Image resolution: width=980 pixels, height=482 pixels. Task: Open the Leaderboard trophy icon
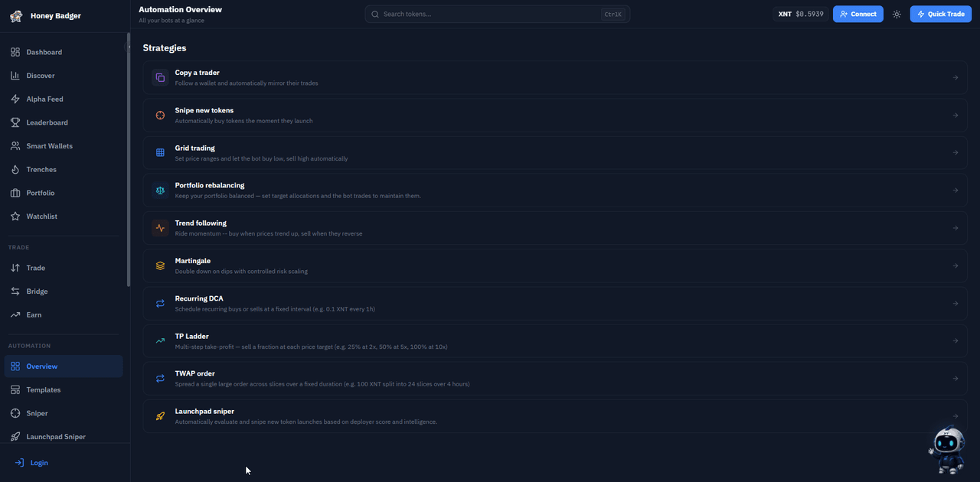[x=15, y=122]
